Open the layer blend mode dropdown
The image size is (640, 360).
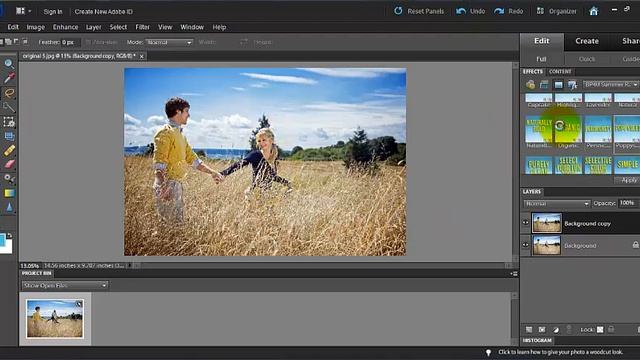click(557, 203)
